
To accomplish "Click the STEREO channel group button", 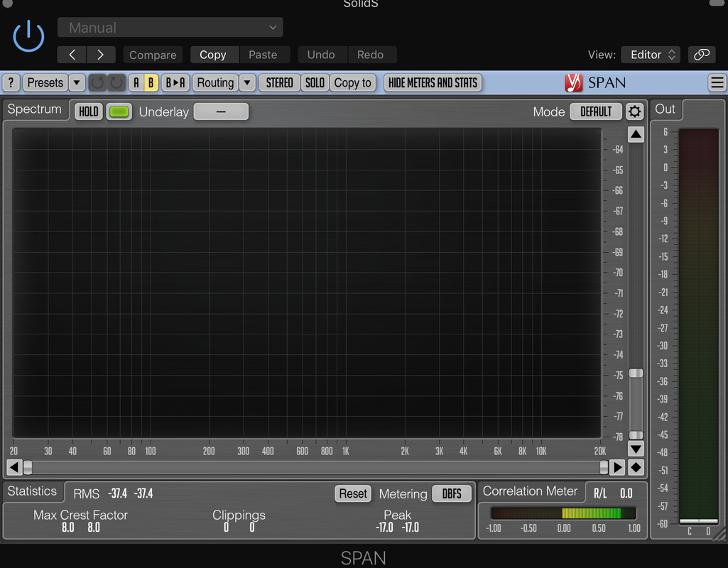I will tap(280, 83).
